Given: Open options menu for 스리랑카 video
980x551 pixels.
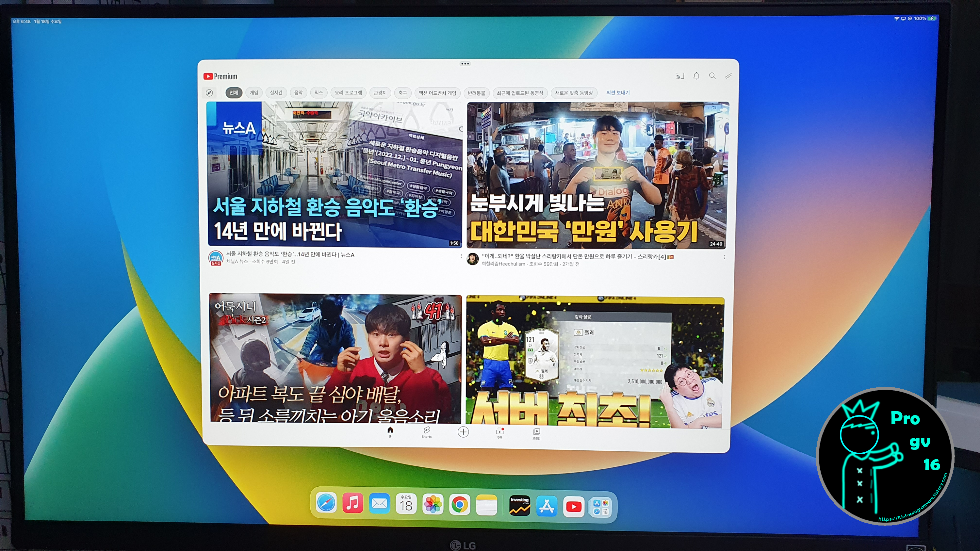Looking at the screenshot, I should pyautogui.click(x=724, y=257).
